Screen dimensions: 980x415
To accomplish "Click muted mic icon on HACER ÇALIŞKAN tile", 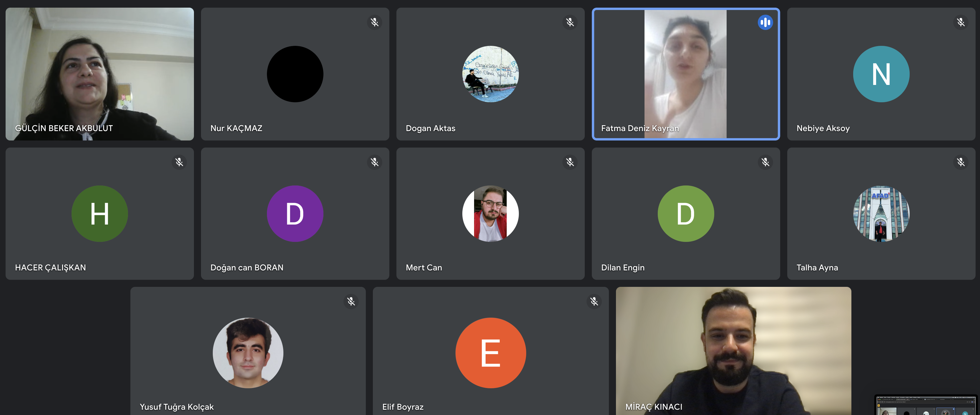I will point(179,162).
